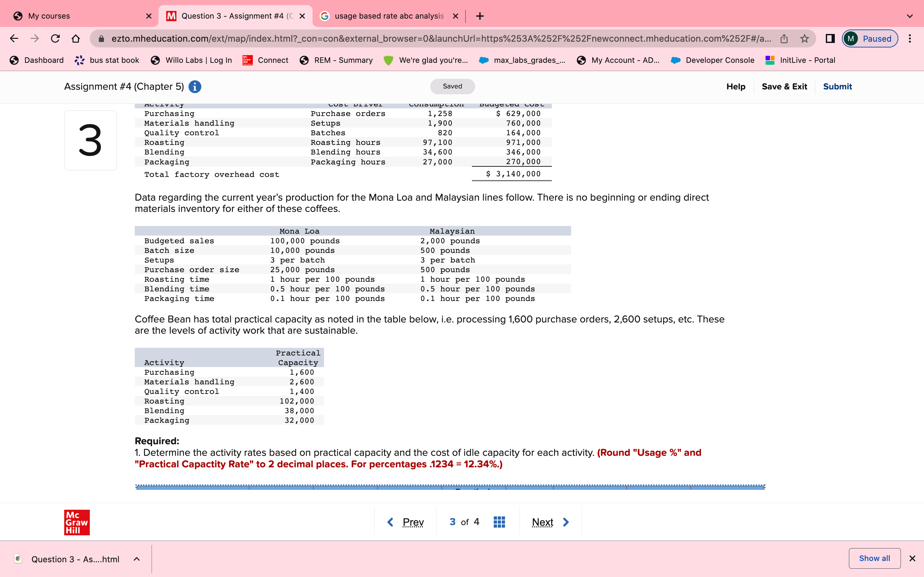Click the page grid icon next to Next
Image resolution: width=924 pixels, height=577 pixels.
coord(499,522)
